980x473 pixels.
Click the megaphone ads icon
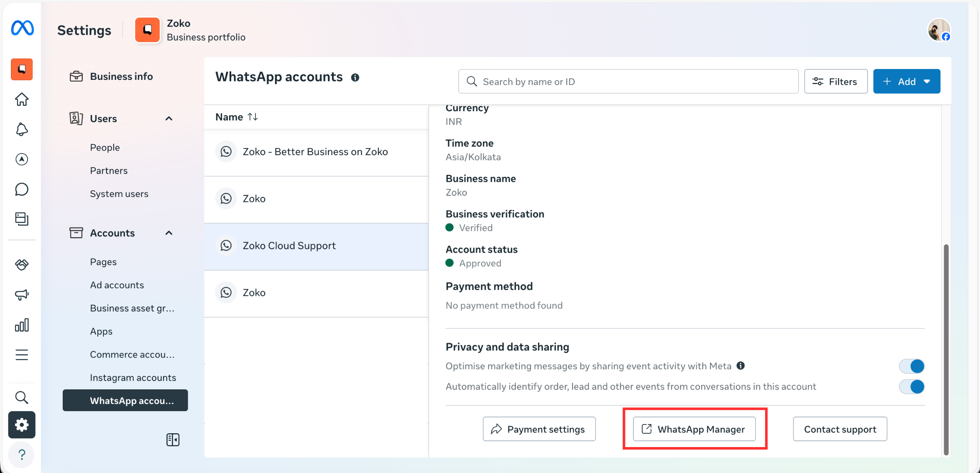22,295
